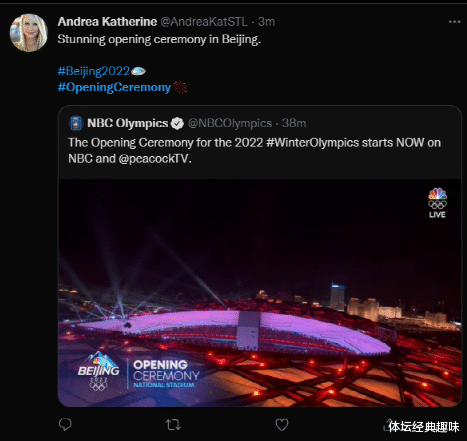
Task: Click the reply speech bubble icon
Action: pyautogui.click(x=65, y=424)
